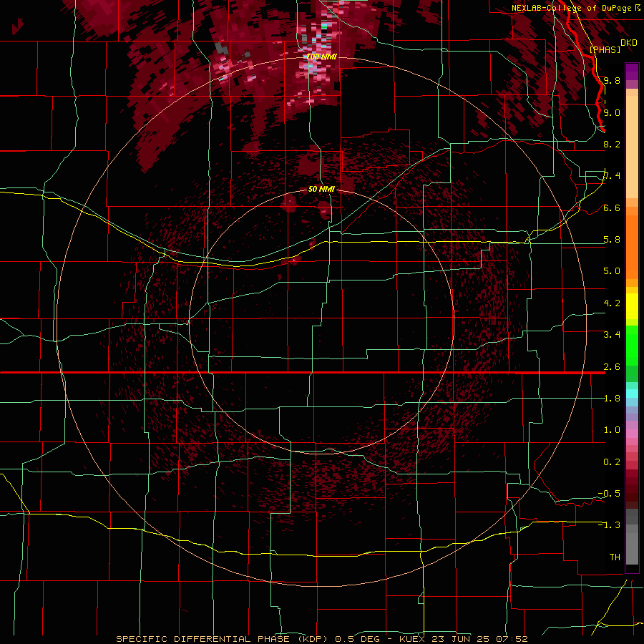644x644 pixels.
Task: Click the cyan segment of the color bar
Action: (632, 394)
